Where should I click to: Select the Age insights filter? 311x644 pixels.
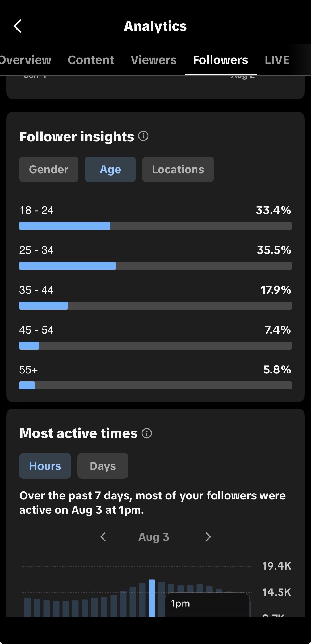[x=110, y=169]
